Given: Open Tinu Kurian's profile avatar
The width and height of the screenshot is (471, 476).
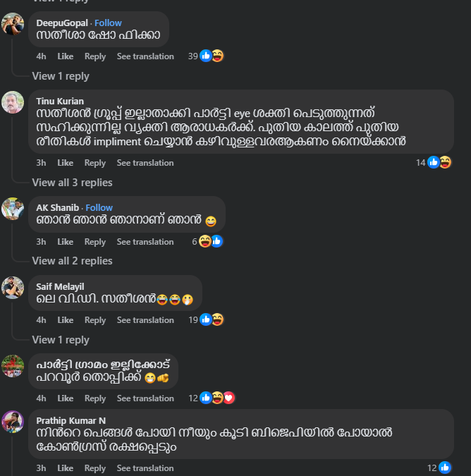Looking at the screenshot, I should pyautogui.click(x=13, y=102).
